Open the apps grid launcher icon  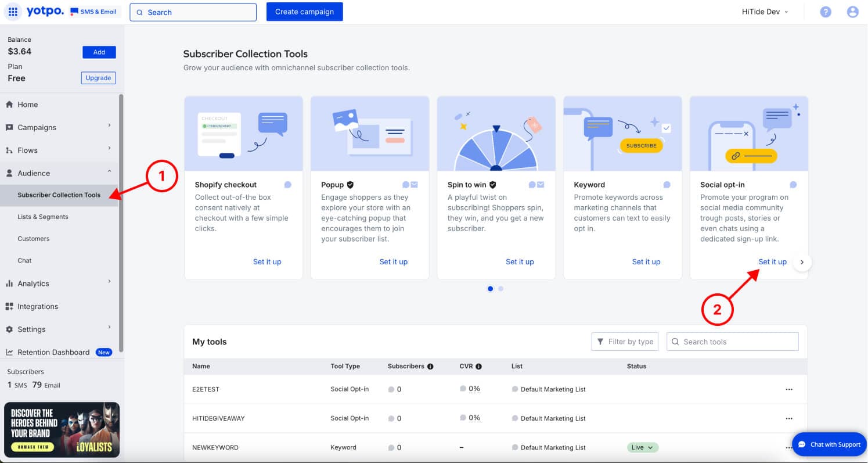point(13,12)
